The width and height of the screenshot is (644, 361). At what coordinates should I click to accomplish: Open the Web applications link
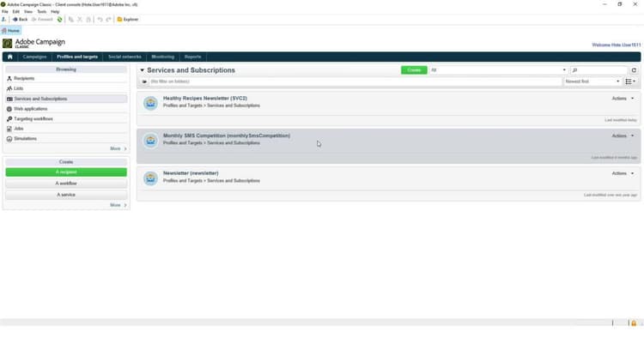(31, 109)
